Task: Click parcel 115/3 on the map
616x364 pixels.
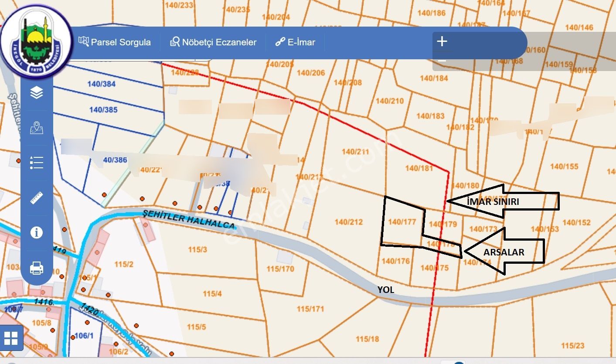Action: (x=197, y=249)
